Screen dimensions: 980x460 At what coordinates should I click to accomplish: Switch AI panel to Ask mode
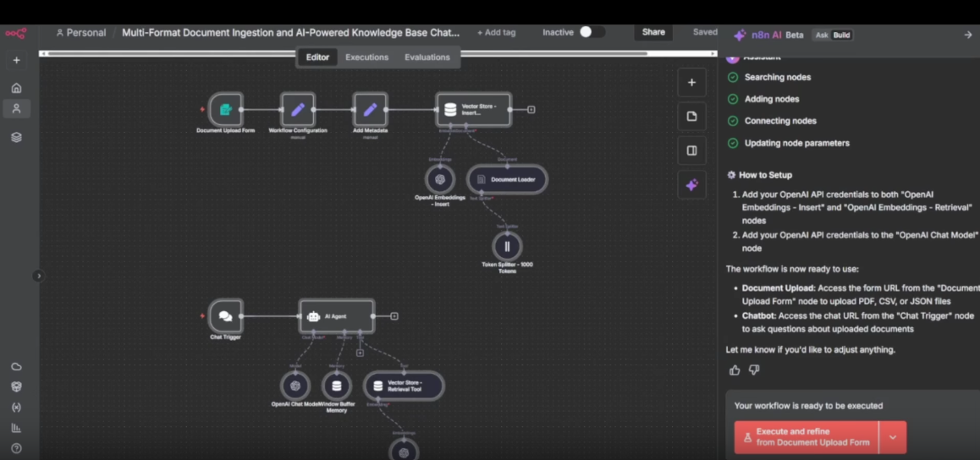(x=822, y=36)
